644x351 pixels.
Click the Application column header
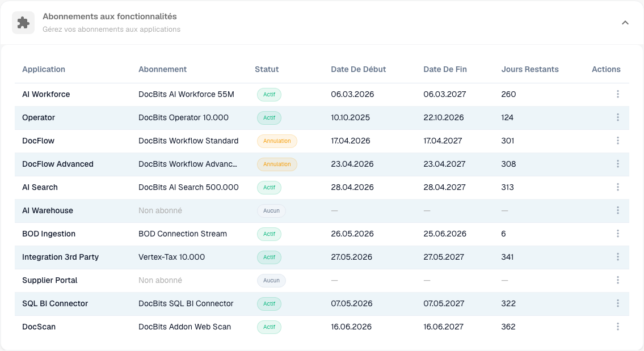point(44,69)
